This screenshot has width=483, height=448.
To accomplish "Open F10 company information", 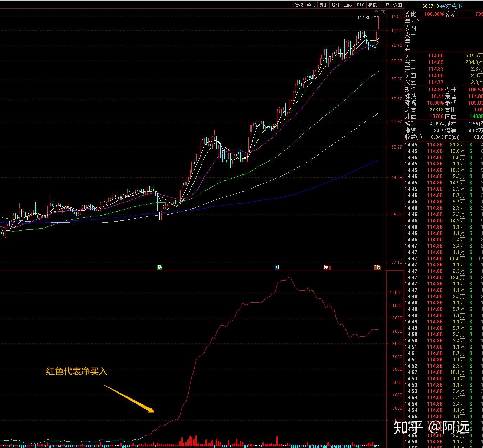I will point(360,5).
